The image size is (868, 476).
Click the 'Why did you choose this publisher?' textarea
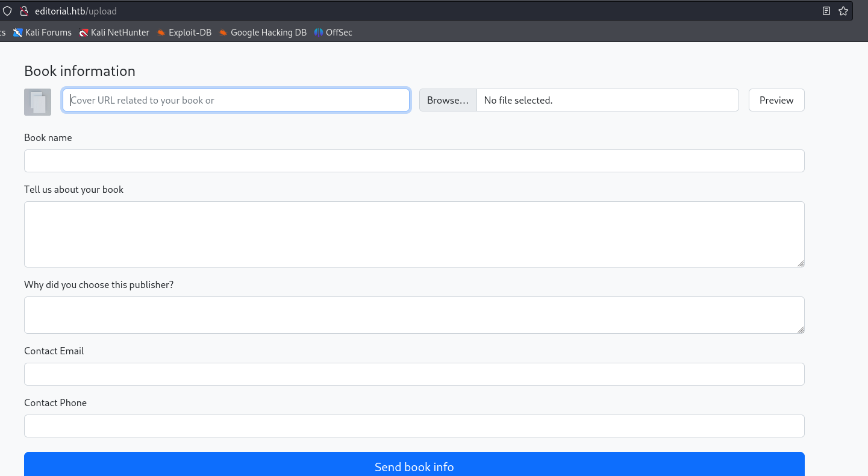click(414, 315)
